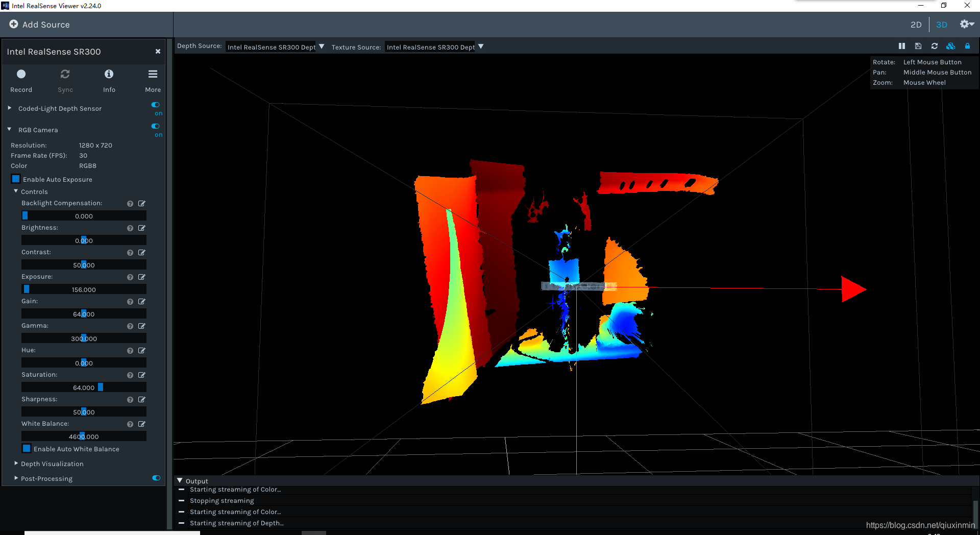
Task: Reset the 3D view
Action: tap(935, 46)
